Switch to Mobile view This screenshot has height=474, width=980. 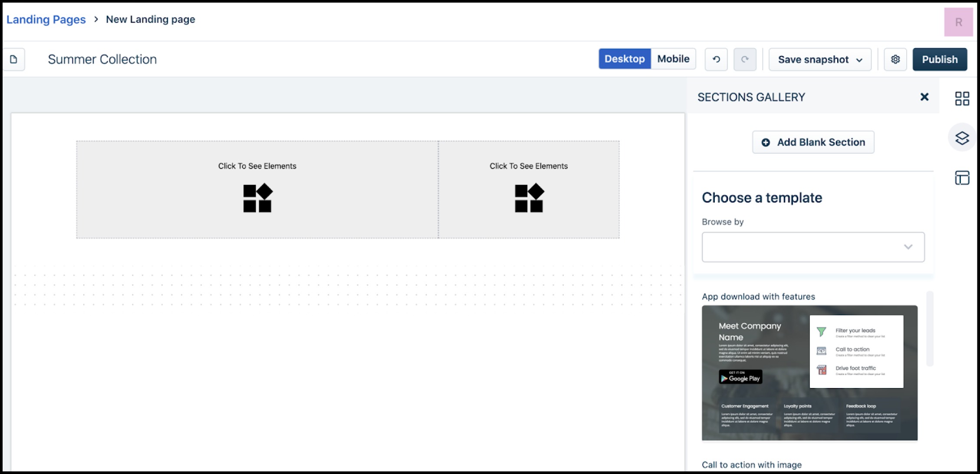[x=673, y=59]
